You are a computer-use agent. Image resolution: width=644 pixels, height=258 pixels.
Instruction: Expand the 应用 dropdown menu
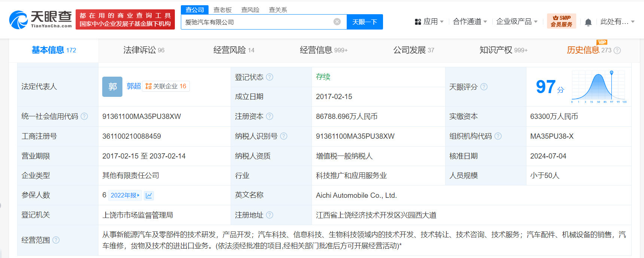click(x=429, y=22)
